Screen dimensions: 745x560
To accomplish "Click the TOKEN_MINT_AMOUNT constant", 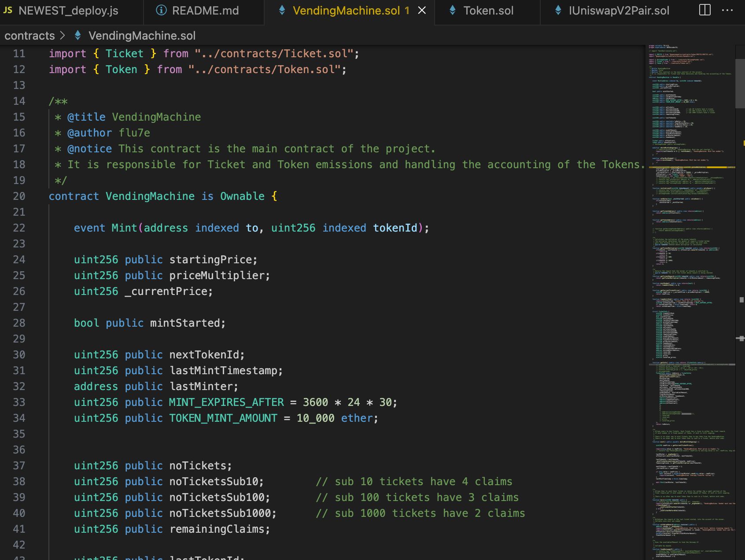I will pyautogui.click(x=223, y=418).
